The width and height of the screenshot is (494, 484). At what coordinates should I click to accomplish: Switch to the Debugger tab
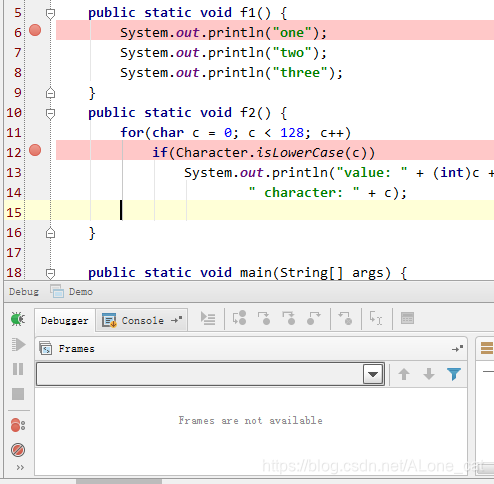point(65,321)
